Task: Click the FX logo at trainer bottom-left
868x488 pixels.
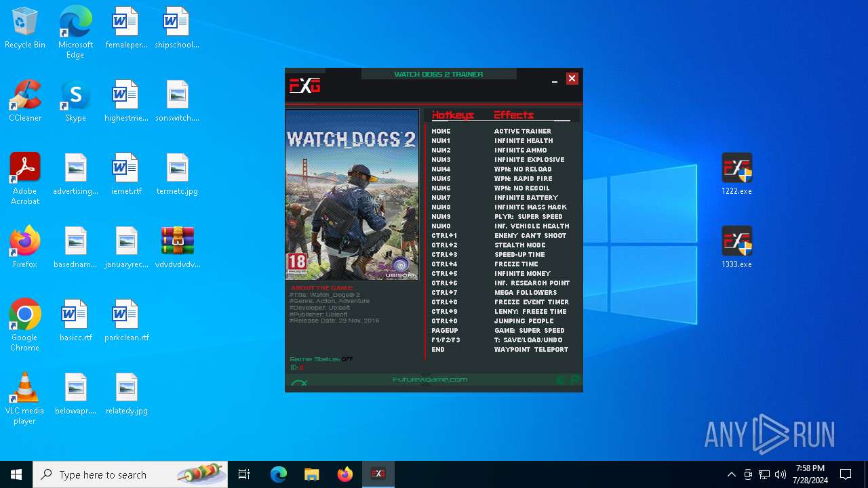Action: point(299,383)
